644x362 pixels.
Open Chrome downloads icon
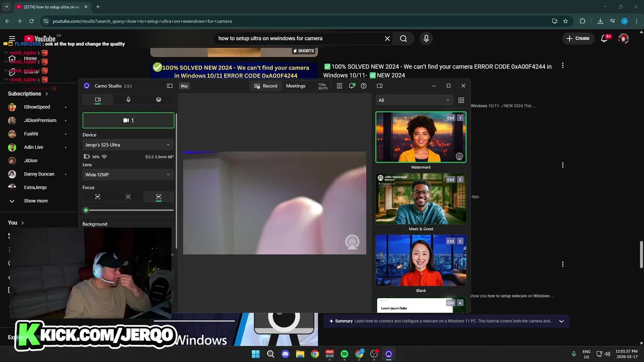(x=600, y=21)
